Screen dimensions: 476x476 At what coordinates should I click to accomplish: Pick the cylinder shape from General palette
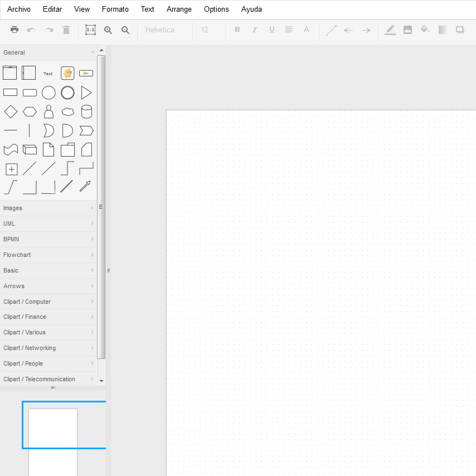click(x=86, y=111)
